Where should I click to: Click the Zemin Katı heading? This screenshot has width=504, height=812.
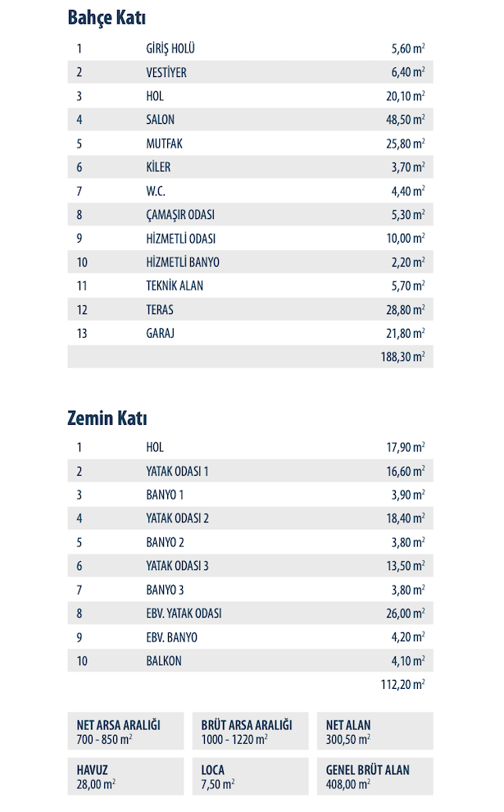[x=107, y=418]
